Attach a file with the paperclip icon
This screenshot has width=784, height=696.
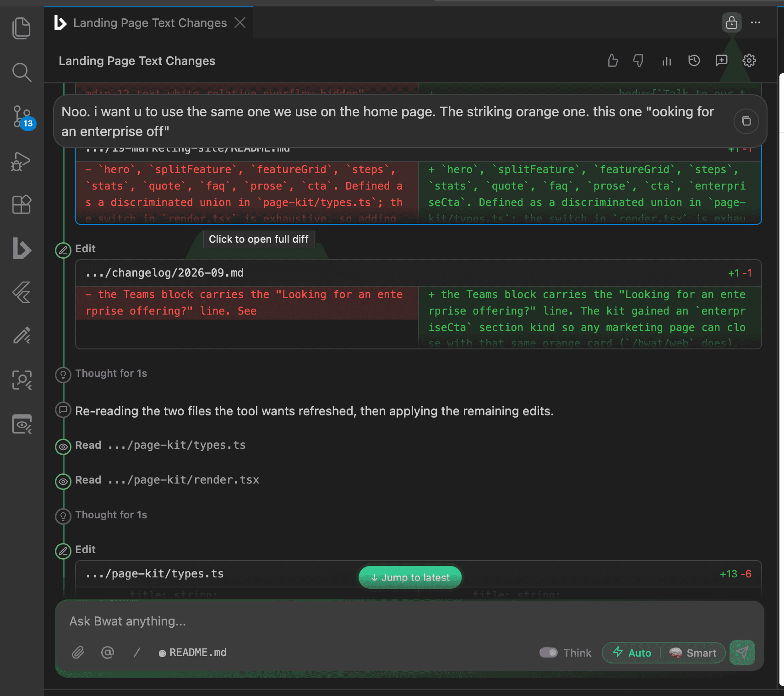78,652
